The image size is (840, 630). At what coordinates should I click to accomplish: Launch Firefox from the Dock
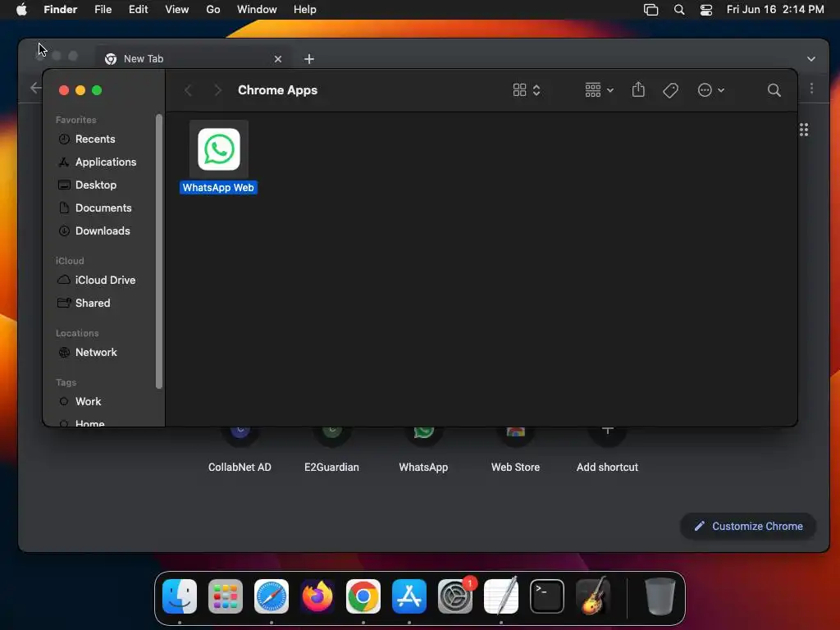point(317,596)
